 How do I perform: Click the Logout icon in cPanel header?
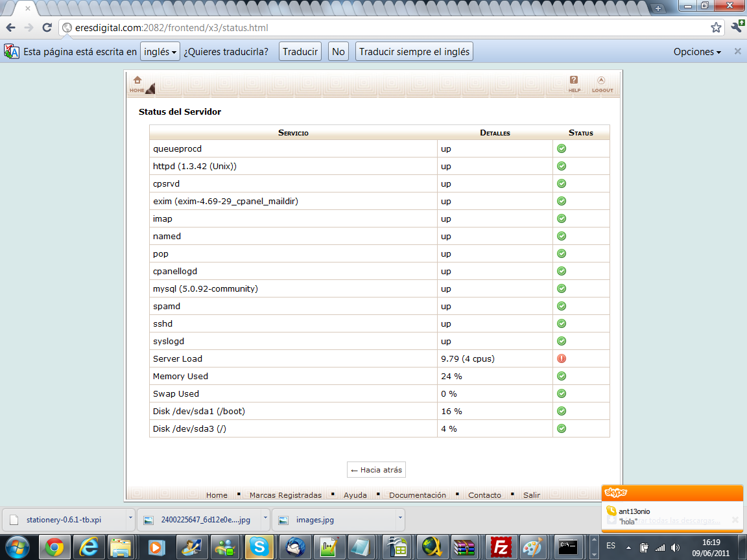[602, 84]
